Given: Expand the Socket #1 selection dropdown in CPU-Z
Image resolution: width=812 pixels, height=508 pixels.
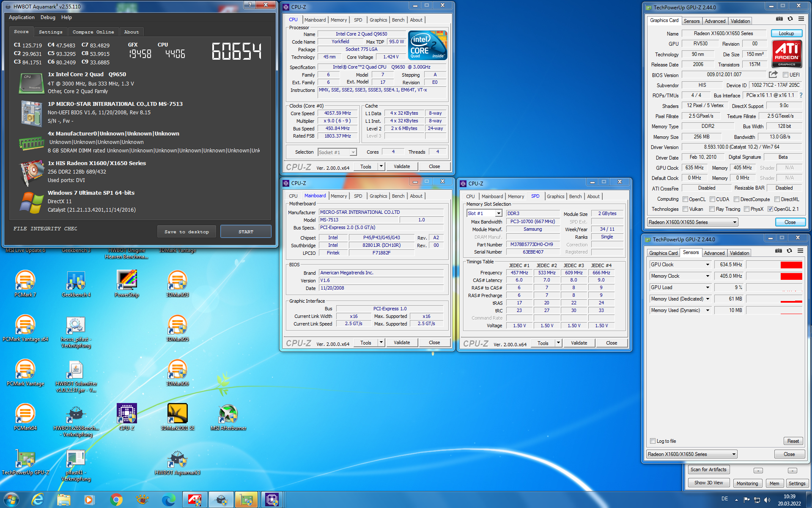Looking at the screenshot, I should [x=353, y=152].
